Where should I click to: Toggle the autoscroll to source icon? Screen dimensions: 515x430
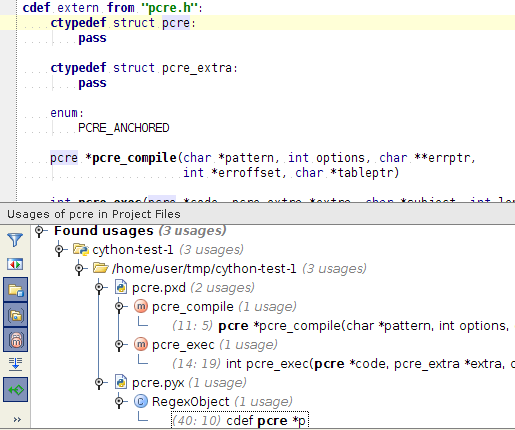(x=15, y=390)
